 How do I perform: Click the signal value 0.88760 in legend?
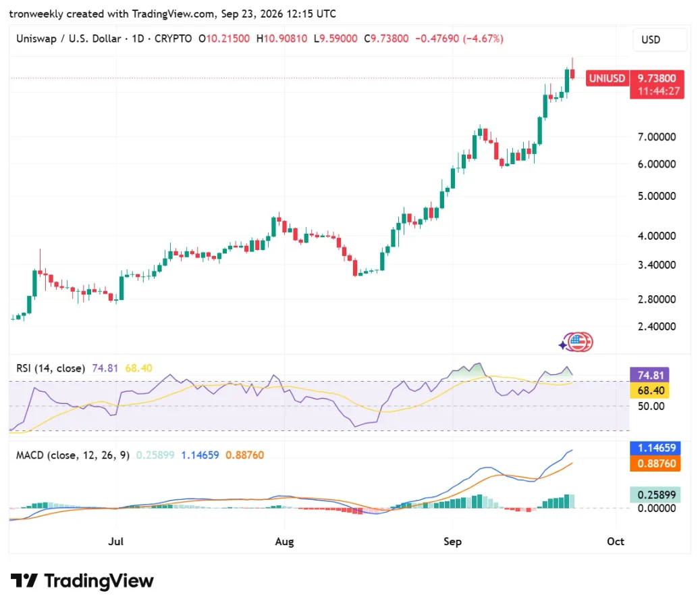(x=244, y=455)
